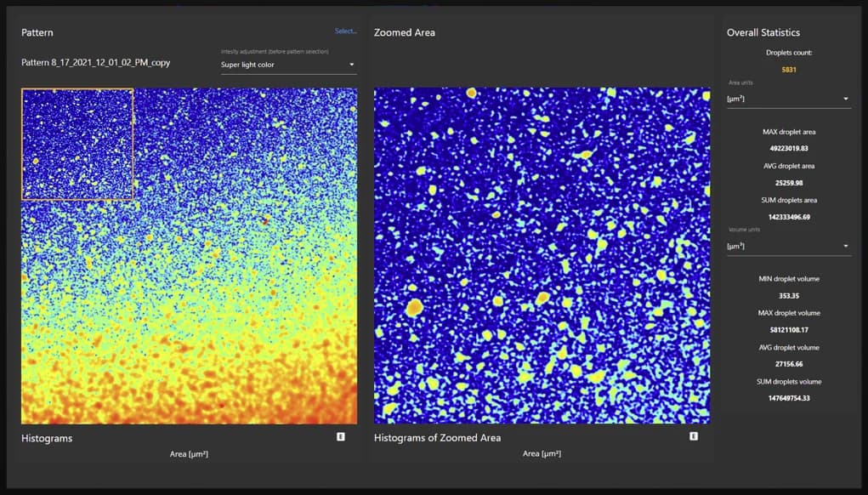Click MAX droplet area value 49223019.83

[789, 148]
